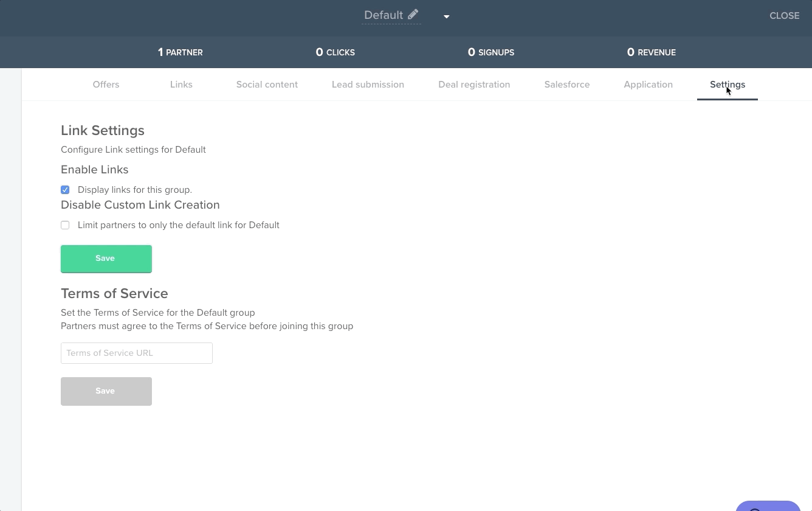Switch to the Offers tab
The height and width of the screenshot is (511, 812).
pyautogui.click(x=106, y=85)
